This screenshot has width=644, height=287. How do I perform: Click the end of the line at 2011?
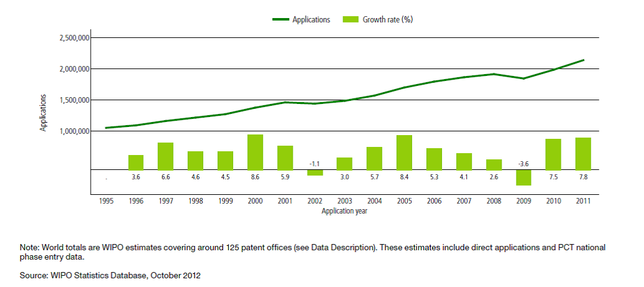[583, 60]
